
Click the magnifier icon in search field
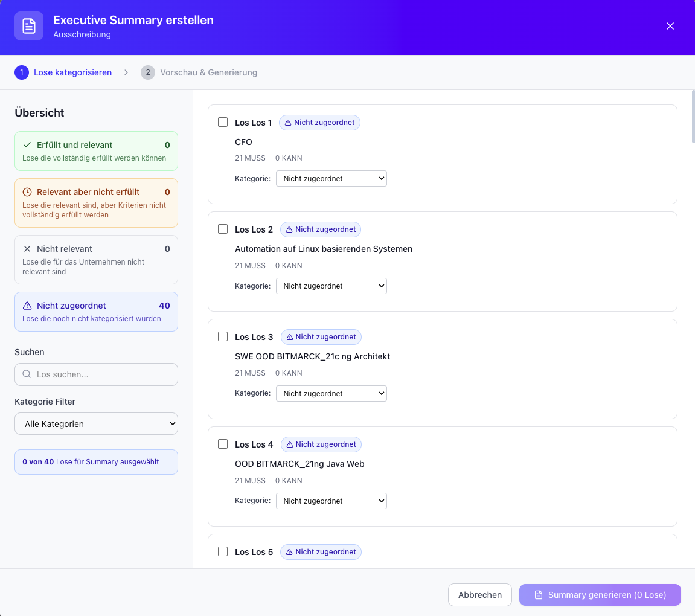click(x=27, y=374)
